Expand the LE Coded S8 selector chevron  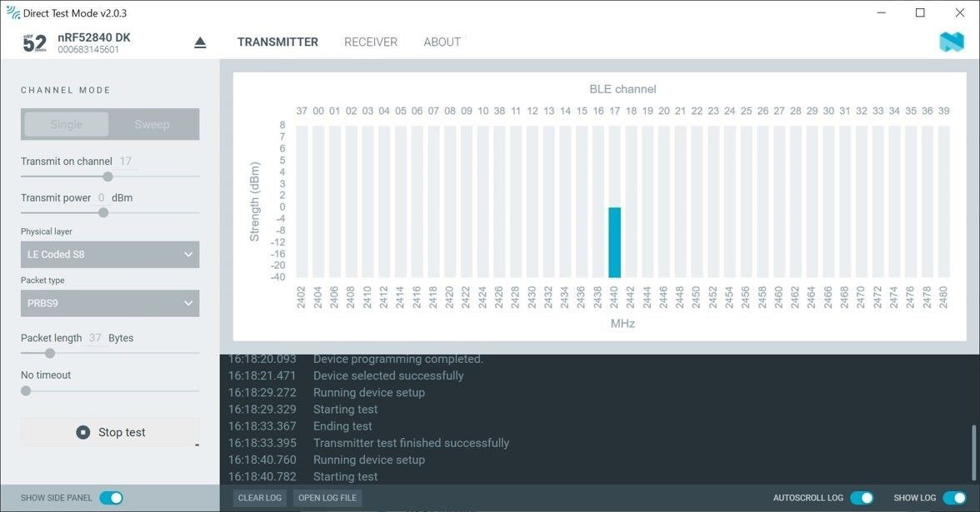[187, 254]
